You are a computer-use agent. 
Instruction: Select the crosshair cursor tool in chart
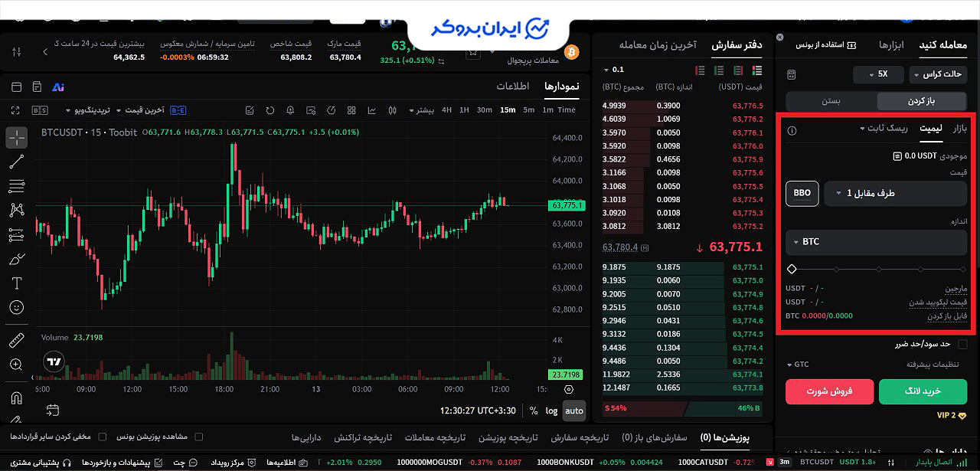17,138
